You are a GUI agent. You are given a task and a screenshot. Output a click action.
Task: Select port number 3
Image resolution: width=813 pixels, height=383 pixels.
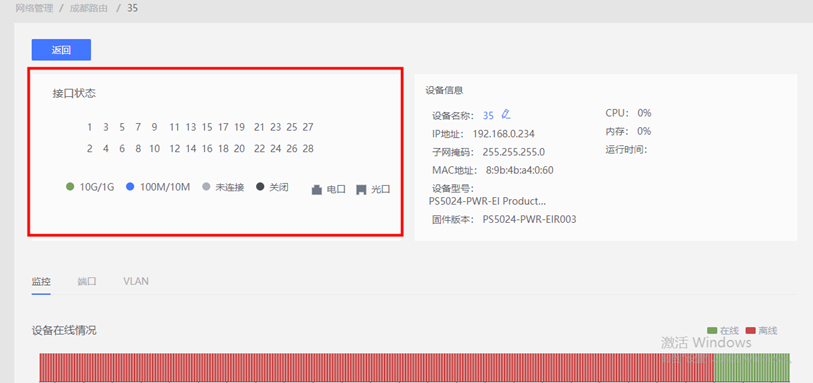(x=106, y=127)
